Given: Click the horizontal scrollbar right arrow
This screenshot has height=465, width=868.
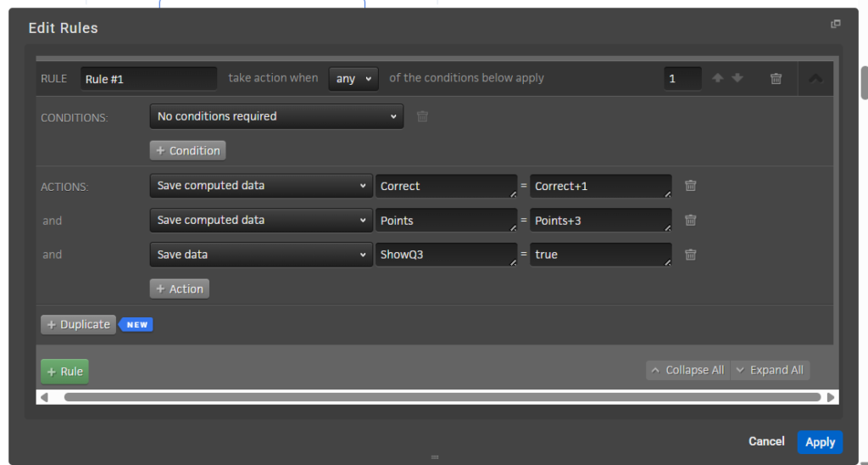Looking at the screenshot, I should click(x=831, y=397).
